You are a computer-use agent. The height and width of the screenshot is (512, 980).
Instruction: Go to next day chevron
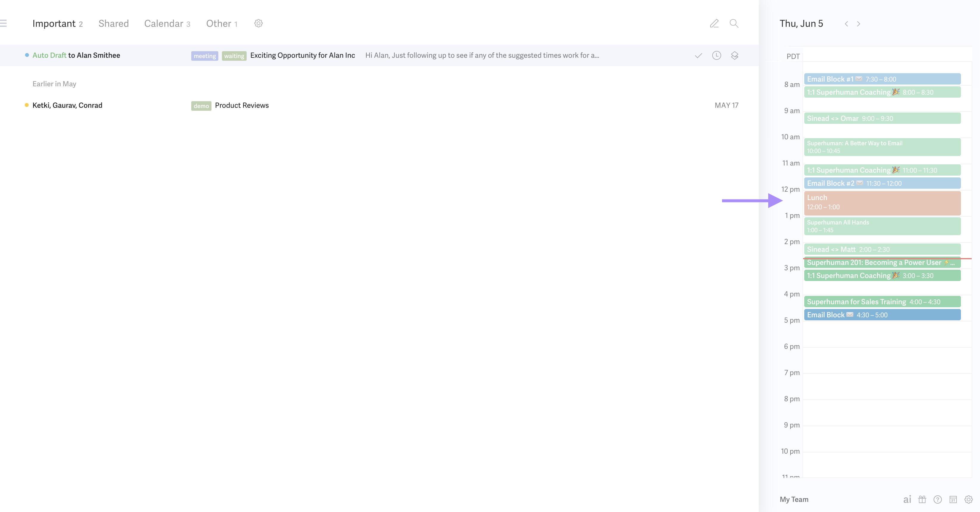tap(859, 24)
